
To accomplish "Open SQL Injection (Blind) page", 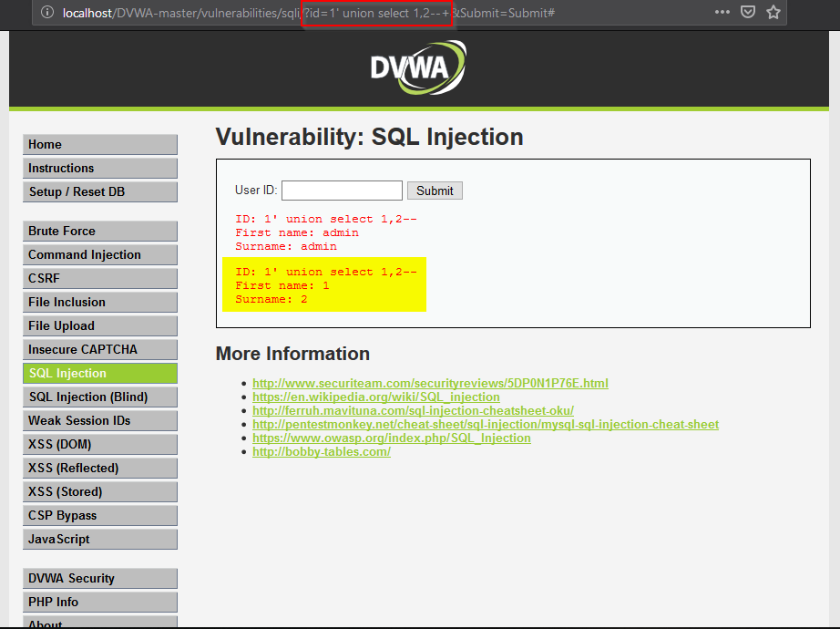I will (100, 397).
